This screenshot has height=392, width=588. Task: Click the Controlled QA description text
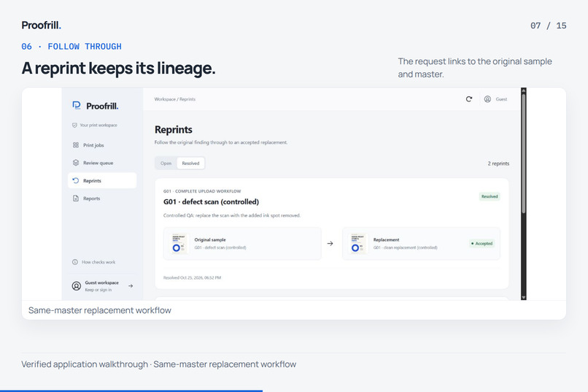(232, 215)
